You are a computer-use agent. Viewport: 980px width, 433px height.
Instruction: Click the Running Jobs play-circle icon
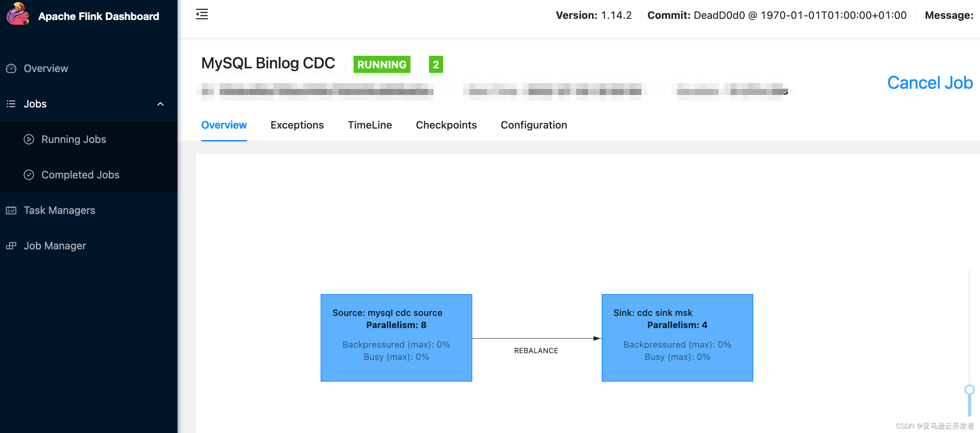pos(29,139)
